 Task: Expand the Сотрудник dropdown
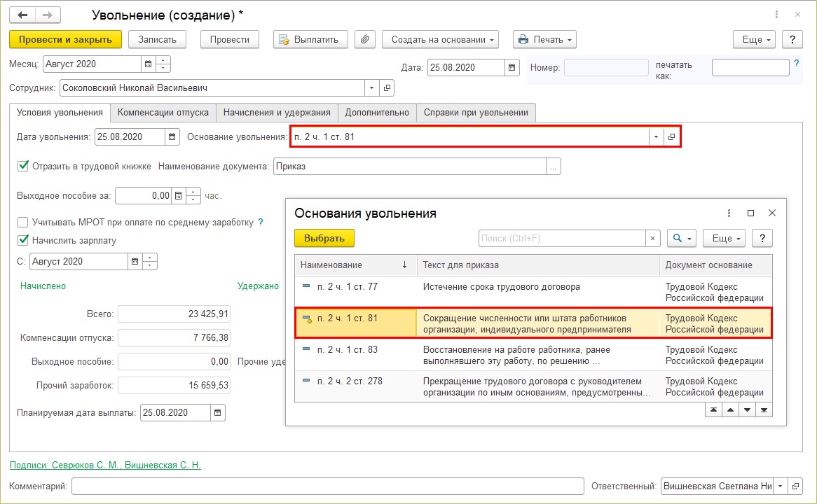[371, 88]
